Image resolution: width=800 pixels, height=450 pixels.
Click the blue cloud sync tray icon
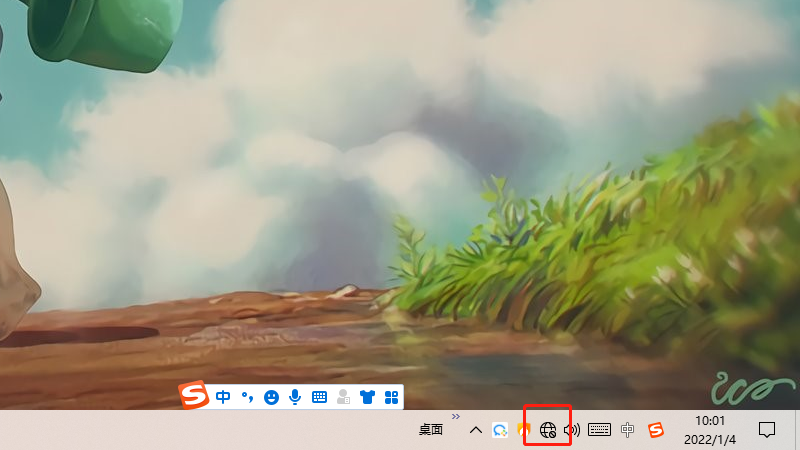499,430
